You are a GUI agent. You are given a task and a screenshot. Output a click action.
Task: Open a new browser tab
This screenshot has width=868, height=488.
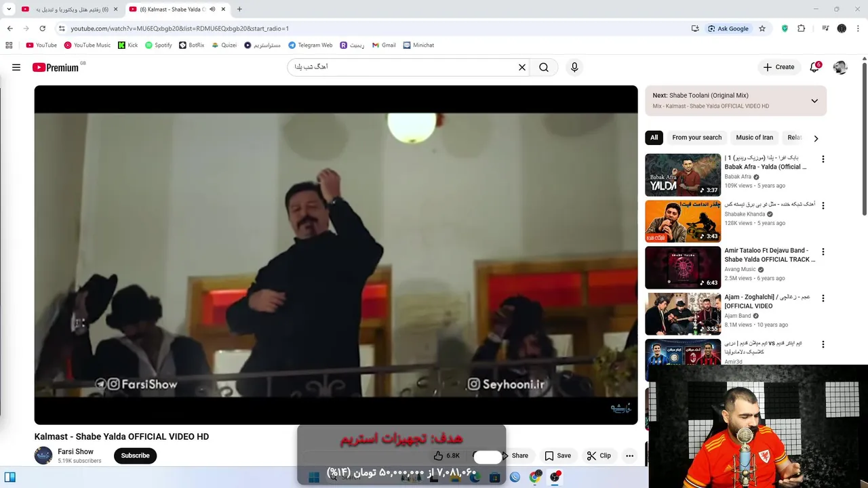239,9
